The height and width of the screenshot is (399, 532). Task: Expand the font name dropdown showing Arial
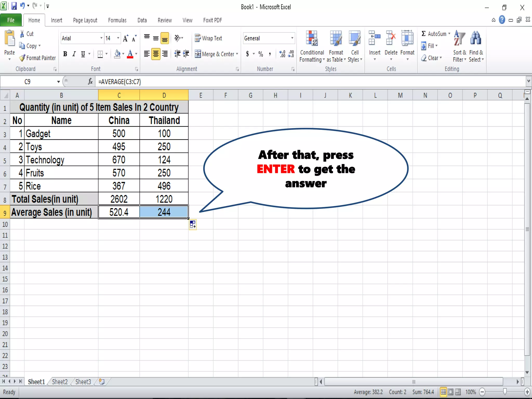[101, 38]
